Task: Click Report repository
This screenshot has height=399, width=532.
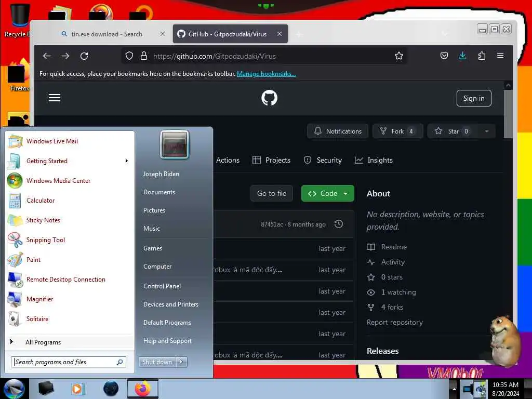Action: [x=395, y=322]
